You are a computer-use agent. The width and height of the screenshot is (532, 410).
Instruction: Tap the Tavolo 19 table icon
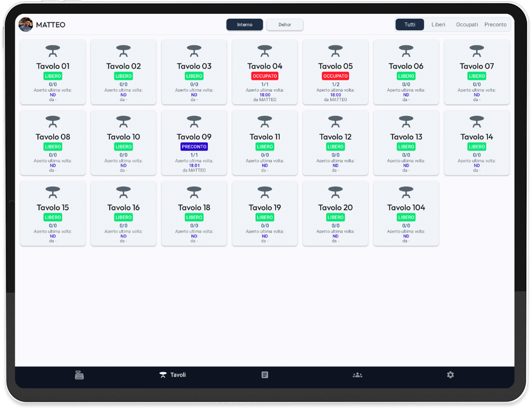(264, 192)
